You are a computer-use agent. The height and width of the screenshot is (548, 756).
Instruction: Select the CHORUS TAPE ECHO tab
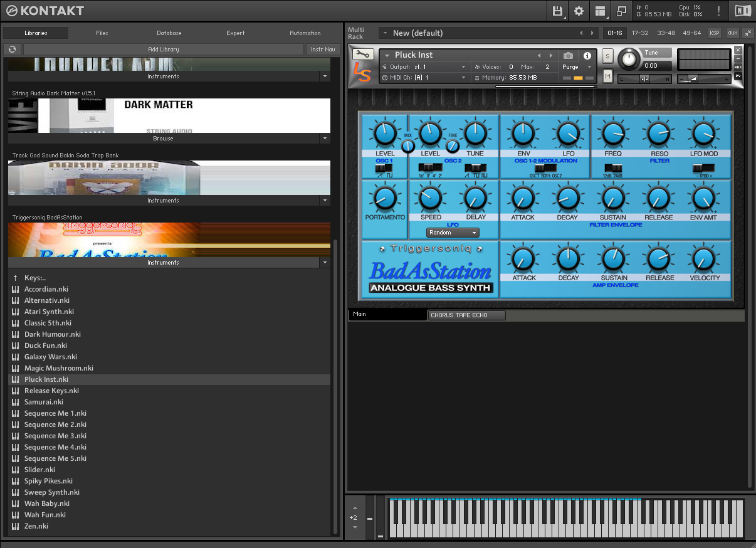(x=466, y=315)
